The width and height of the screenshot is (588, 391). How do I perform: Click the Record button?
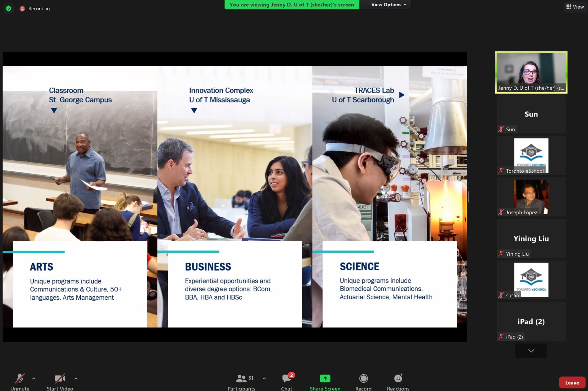(x=363, y=382)
